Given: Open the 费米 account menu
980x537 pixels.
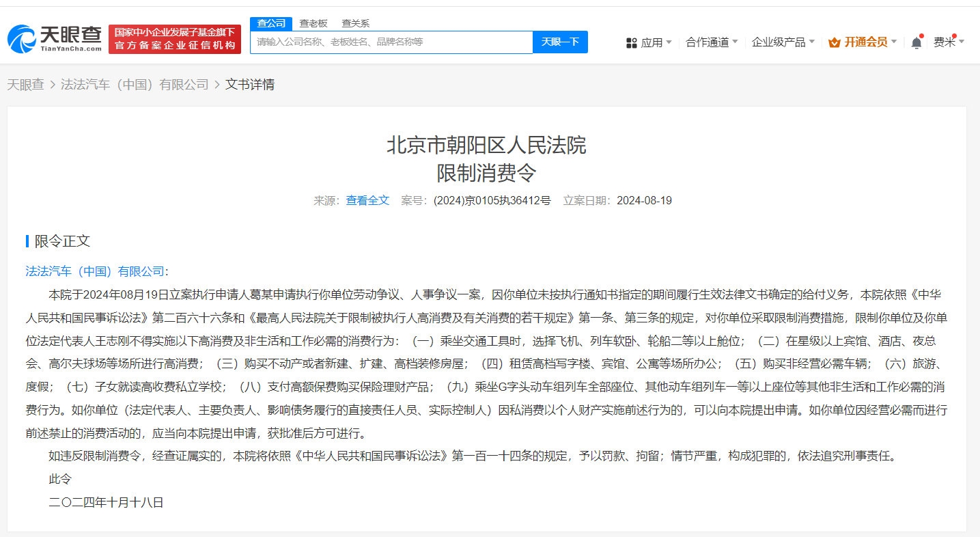Looking at the screenshot, I should click(949, 42).
